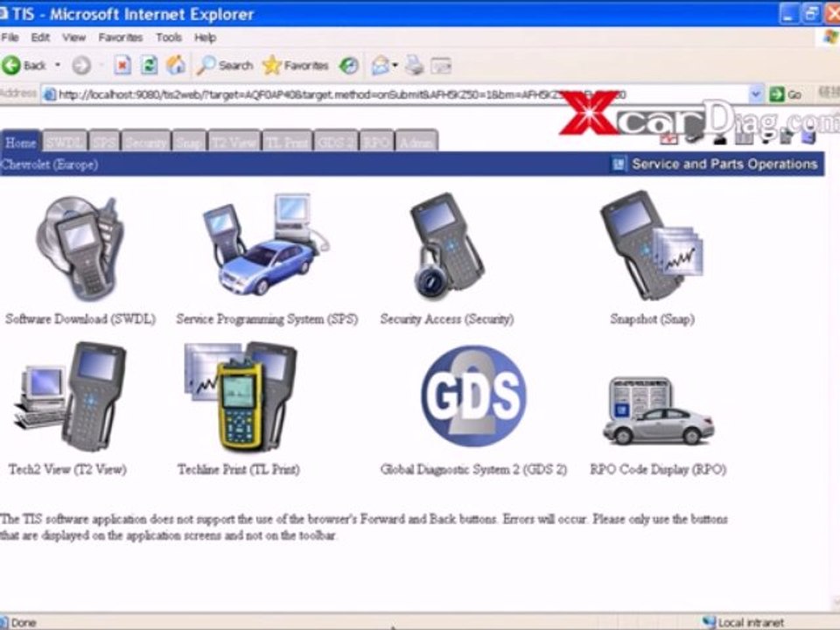Open the address bar URL dropdown
Image resolution: width=840 pixels, height=630 pixels.
tap(755, 94)
